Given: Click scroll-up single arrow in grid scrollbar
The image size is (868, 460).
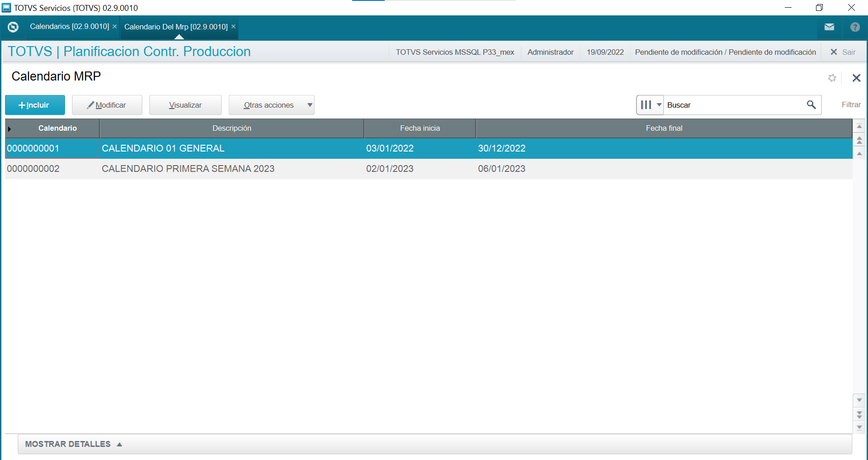Looking at the screenshot, I should [x=859, y=154].
